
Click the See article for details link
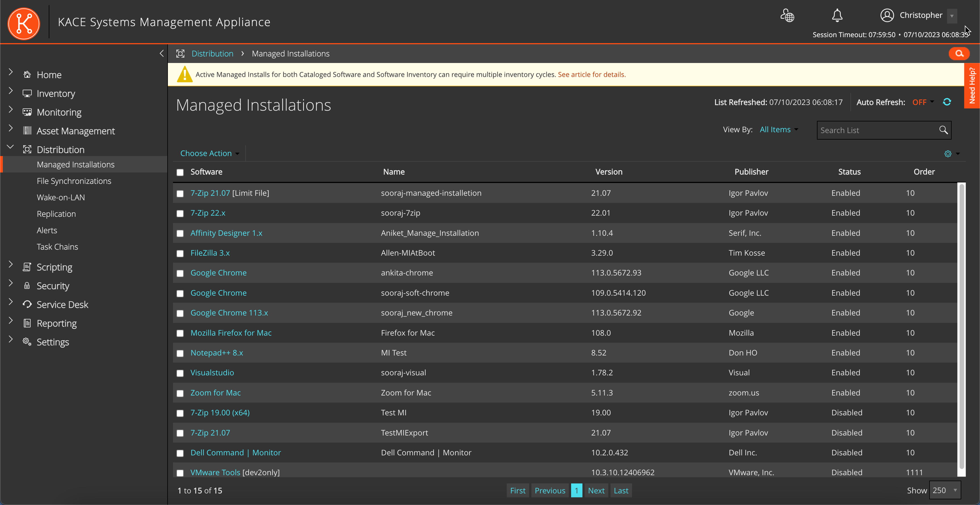coord(591,75)
